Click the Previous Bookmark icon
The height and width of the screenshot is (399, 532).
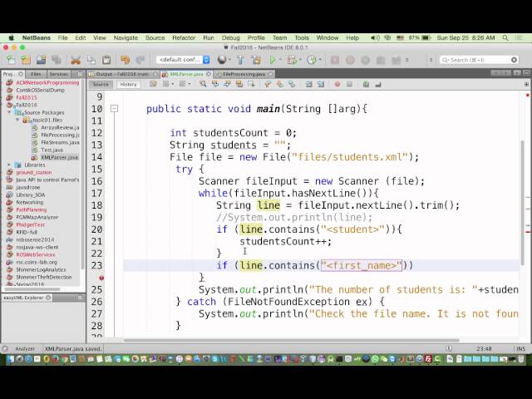pyautogui.click(x=268, y=84)
